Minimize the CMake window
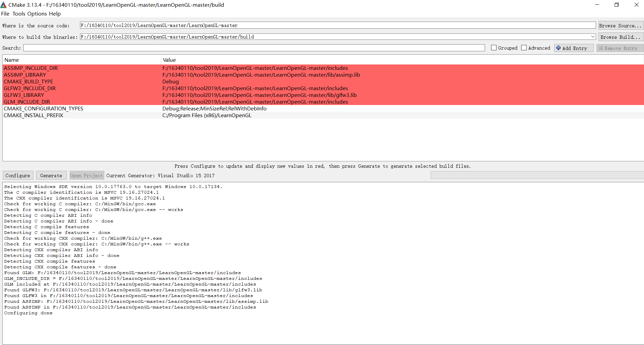This screenshot has height=345, width=644. pos(597,5)
